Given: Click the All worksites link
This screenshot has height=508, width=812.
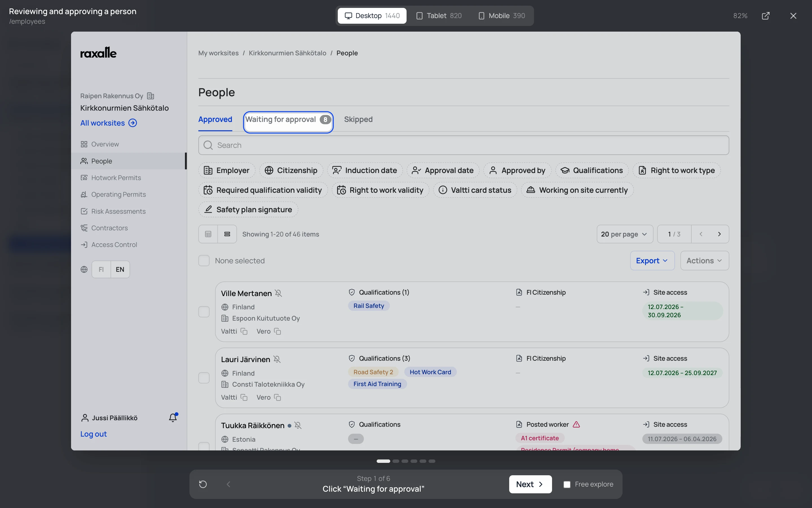Looking at the screenshot, I should pos(108,123).
